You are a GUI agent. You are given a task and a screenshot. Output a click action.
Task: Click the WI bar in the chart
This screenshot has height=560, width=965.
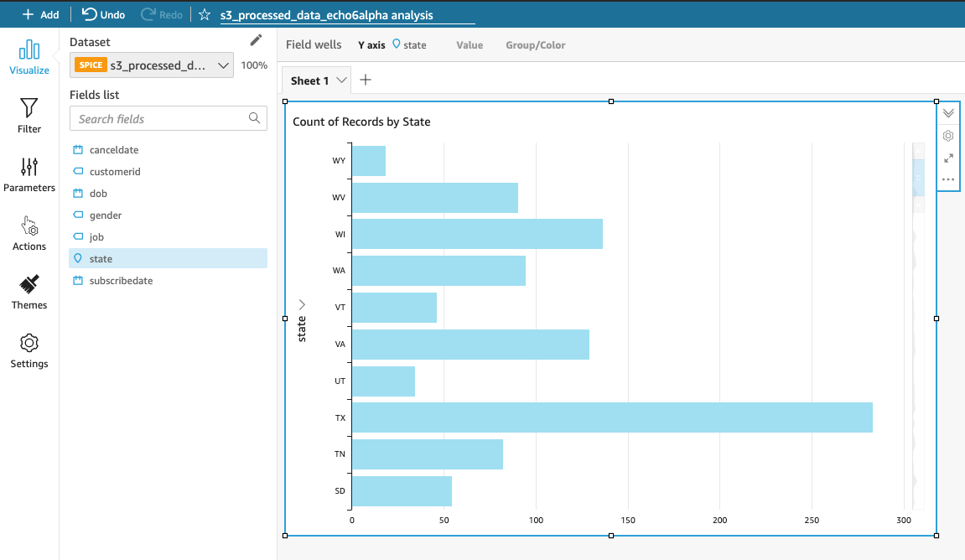click(x=477, y=234)
